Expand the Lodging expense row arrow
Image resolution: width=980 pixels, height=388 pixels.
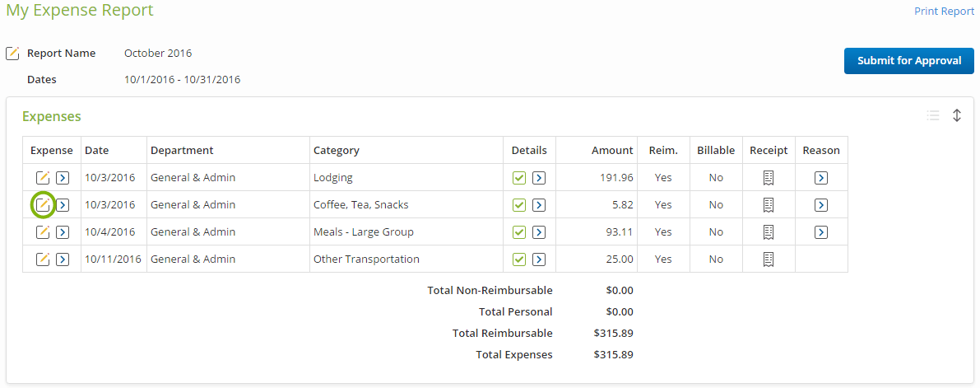[x=63, y=177]
